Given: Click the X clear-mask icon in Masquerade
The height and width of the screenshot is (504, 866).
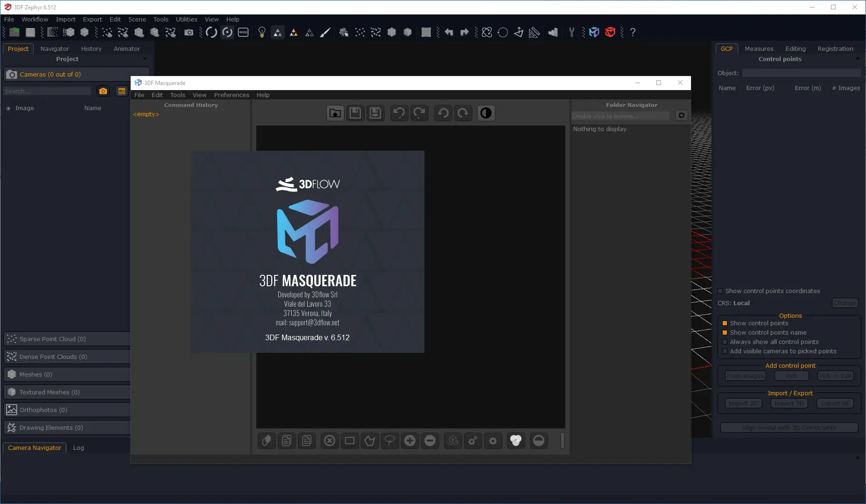Looking at the screenshot, I should click(330, 441).
